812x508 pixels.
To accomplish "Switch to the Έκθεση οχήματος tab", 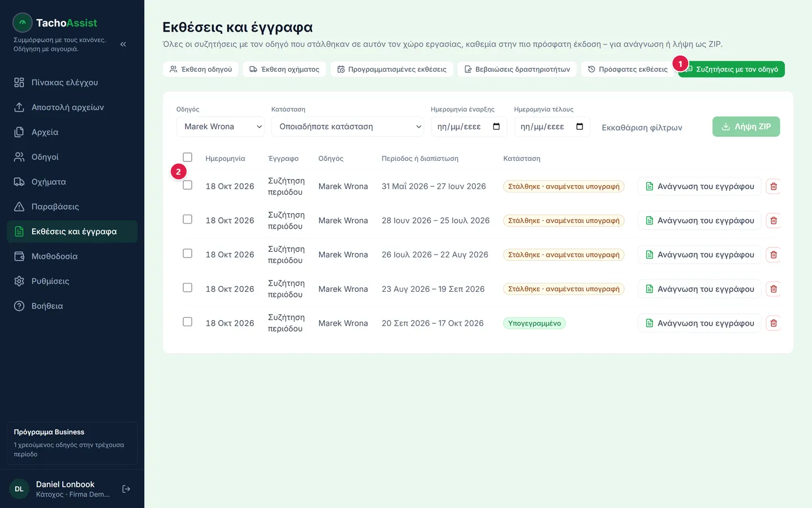I will pyautogui.click(x=284, y=69).
